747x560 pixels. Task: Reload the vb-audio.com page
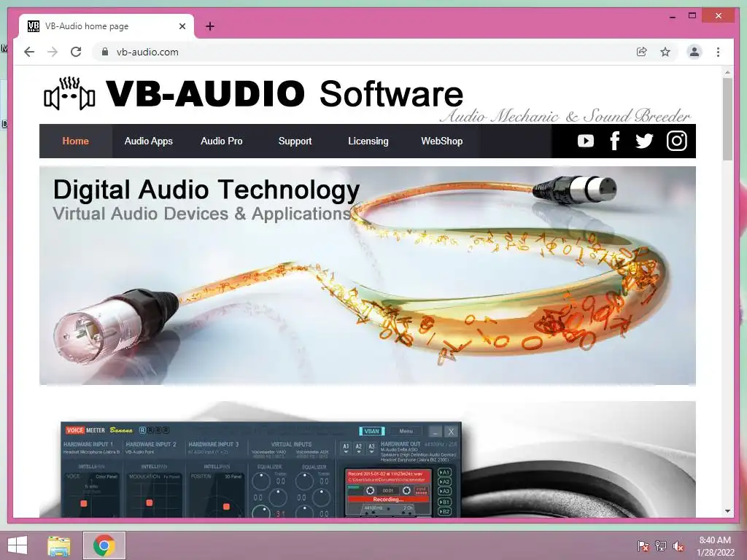point(76,52)
